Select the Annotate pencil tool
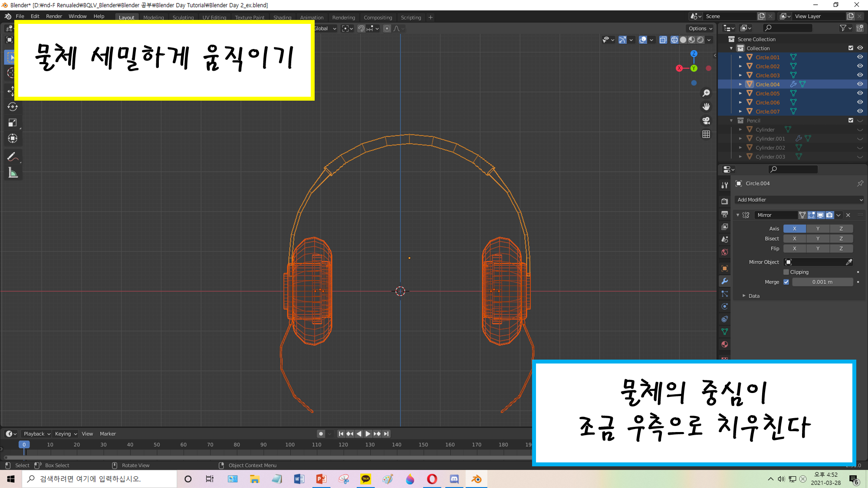 [12, 157]
